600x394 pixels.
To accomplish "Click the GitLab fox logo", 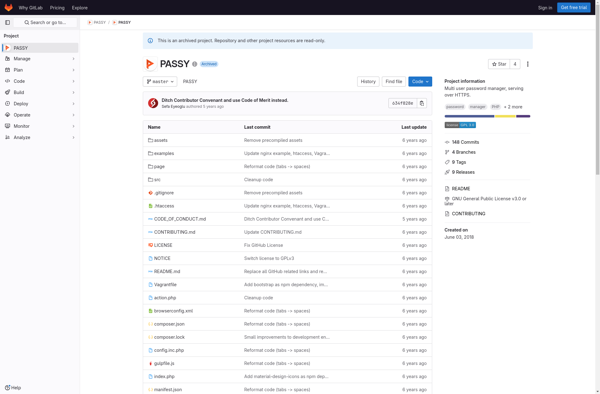I will pos(8,8).
